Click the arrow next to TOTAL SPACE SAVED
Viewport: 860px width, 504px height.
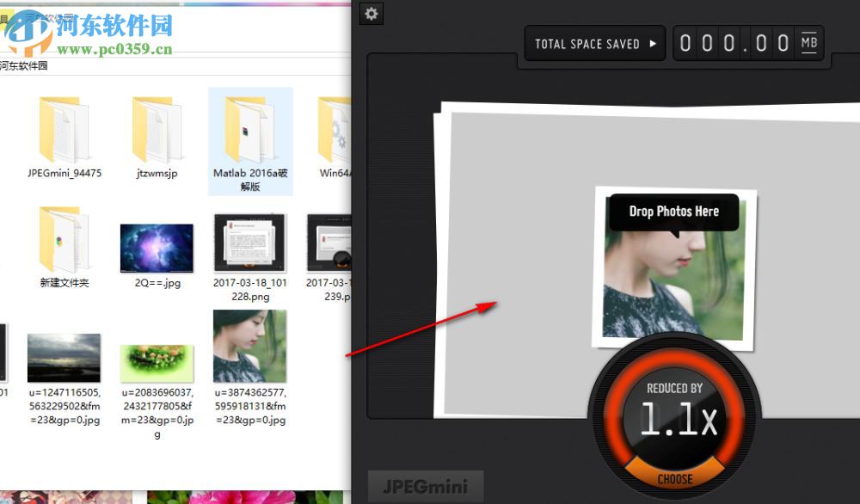[x=652, y=43]
